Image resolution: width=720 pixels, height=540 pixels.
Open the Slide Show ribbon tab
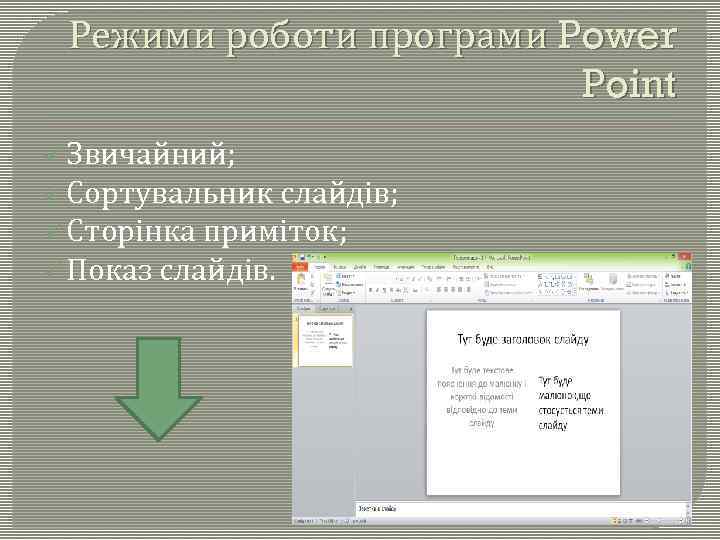(433, 267)
